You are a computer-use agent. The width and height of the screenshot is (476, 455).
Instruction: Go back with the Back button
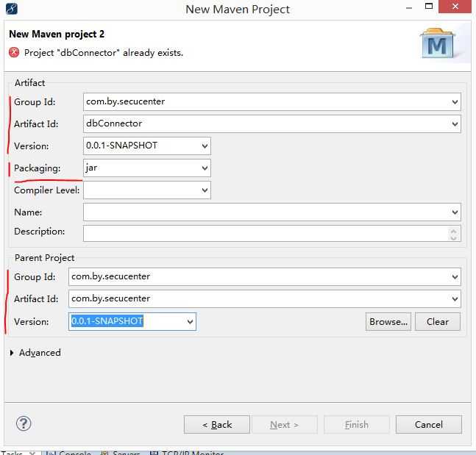coord(217,425)
